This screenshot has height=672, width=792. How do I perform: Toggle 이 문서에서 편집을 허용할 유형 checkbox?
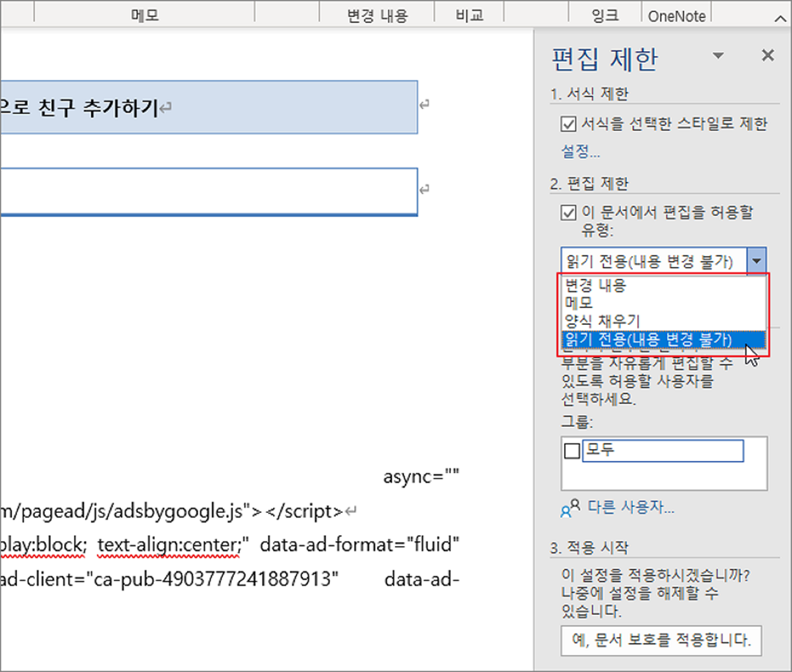coord(568,213)
